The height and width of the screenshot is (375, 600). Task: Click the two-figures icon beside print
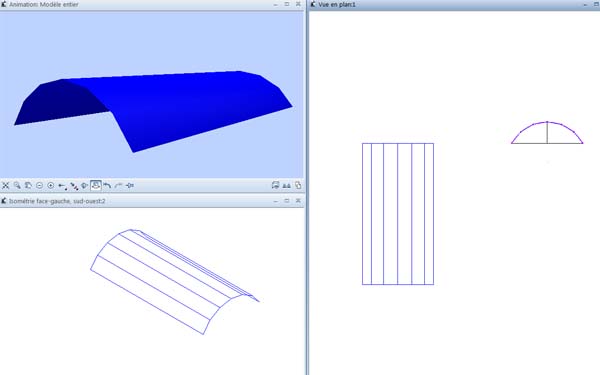(x=286, y=186)
